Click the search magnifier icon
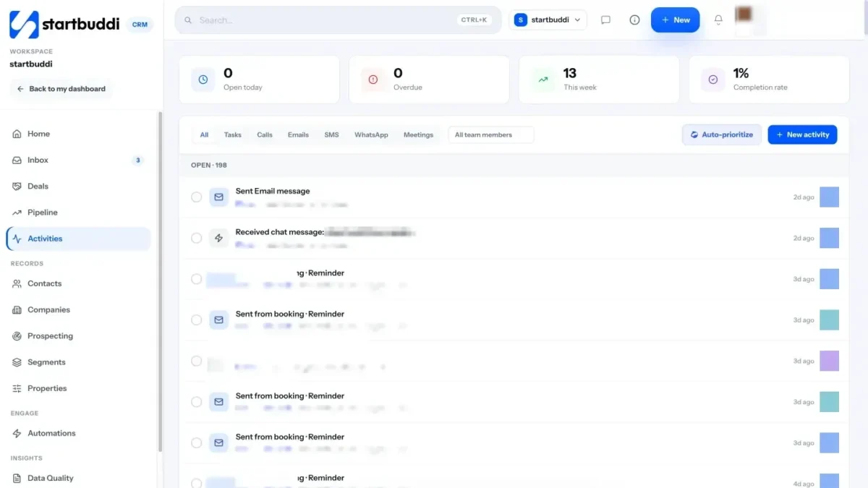Viewport: 868px width, 488px height. [189, 20]
